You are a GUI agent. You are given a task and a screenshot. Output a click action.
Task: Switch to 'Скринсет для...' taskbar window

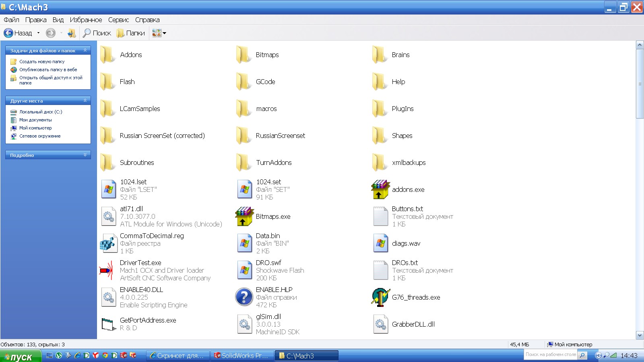pyautogui.click(x=178, y=356)
